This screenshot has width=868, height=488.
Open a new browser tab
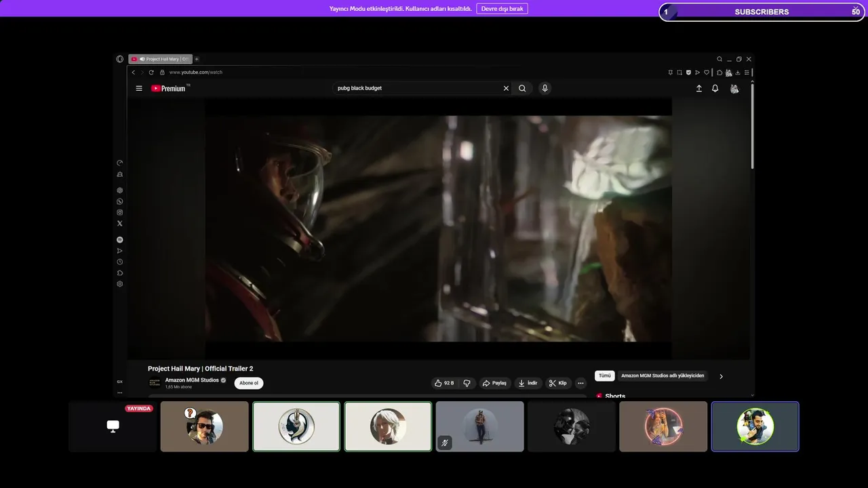coord(197,59)
